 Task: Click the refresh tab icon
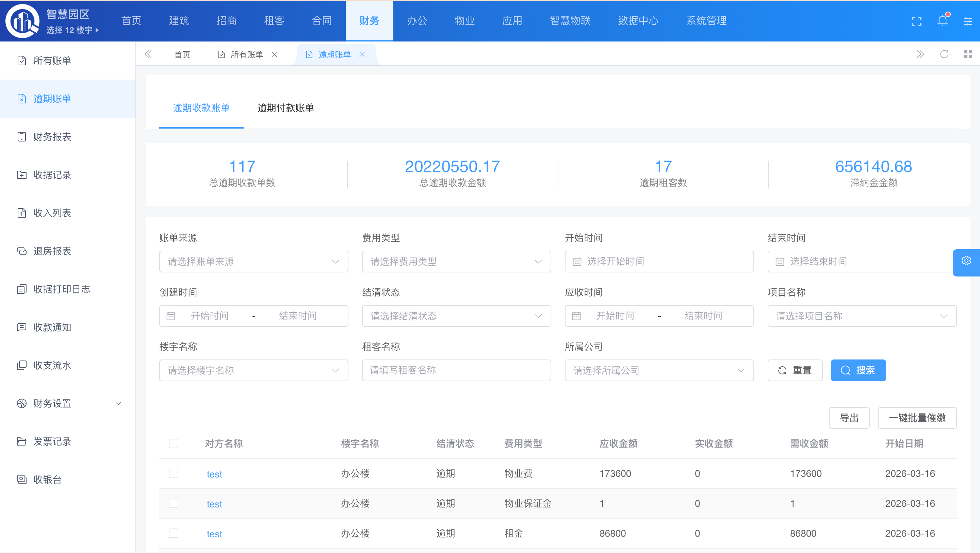click(x=944, y=54)
